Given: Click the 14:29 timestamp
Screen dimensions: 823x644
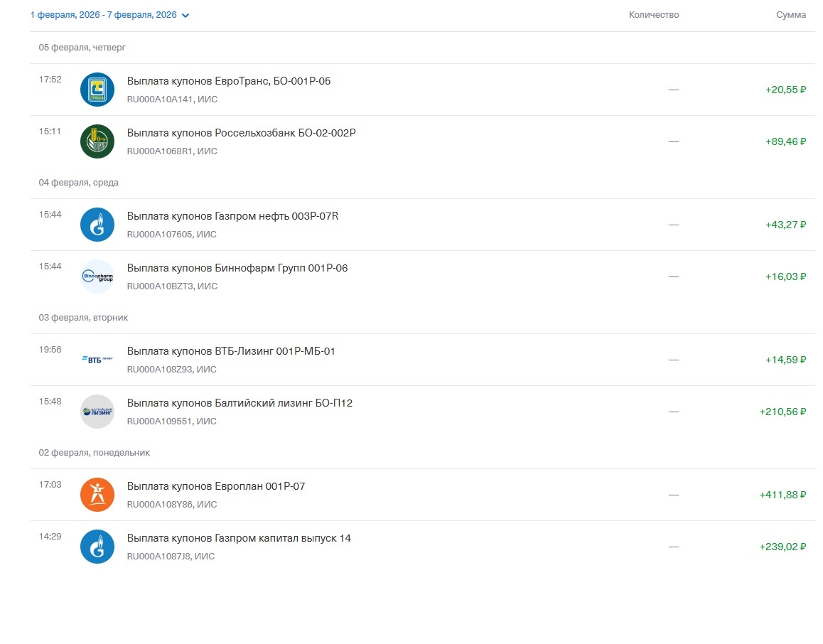Looking at the screenshot, I should click(50, 537).
